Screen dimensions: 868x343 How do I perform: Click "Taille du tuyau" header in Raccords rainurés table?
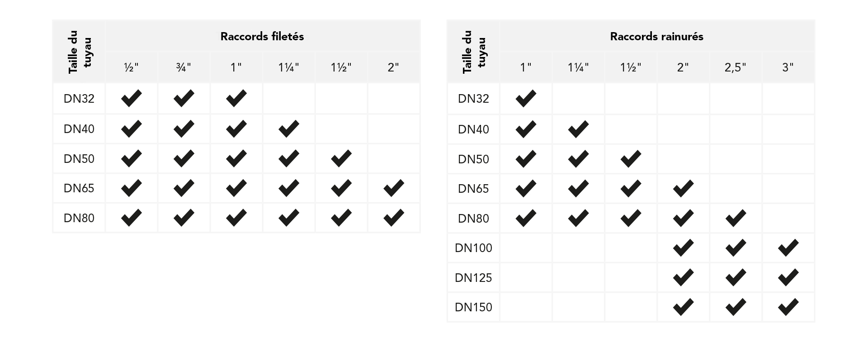474,52
